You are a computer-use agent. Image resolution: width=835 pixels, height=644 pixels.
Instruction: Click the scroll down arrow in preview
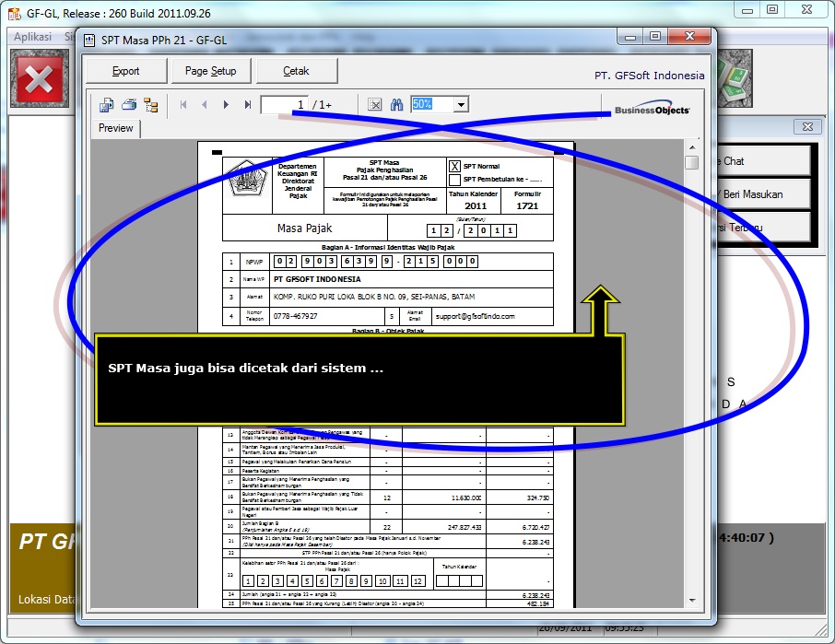(x=692, y=601)
